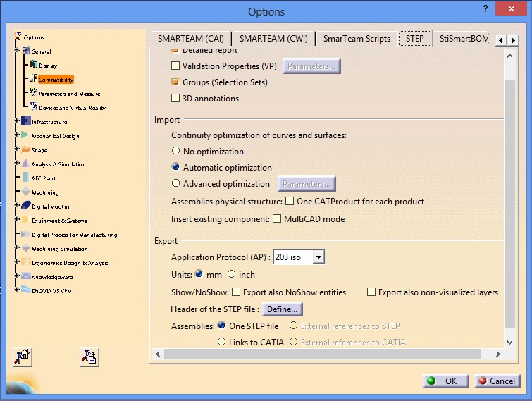Check Export also non-visualized layers
Viewport: 532px width, 401px height.
pos(371,292)
